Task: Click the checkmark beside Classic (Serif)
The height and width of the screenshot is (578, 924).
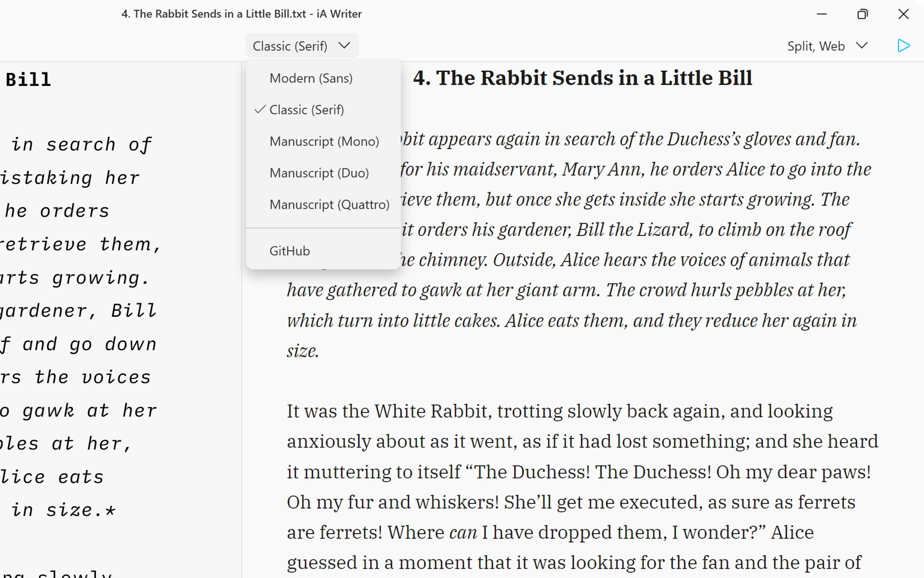Action: pos(260,109)
